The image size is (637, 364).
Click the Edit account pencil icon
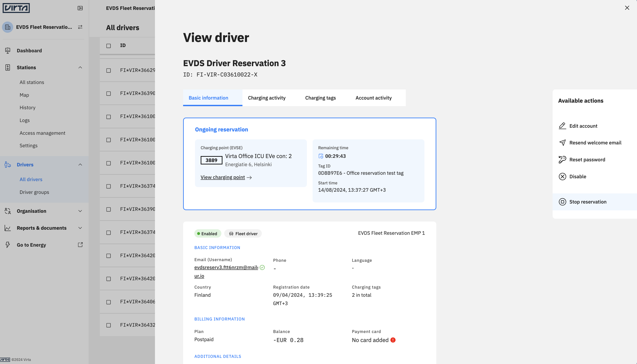(562, 126)
